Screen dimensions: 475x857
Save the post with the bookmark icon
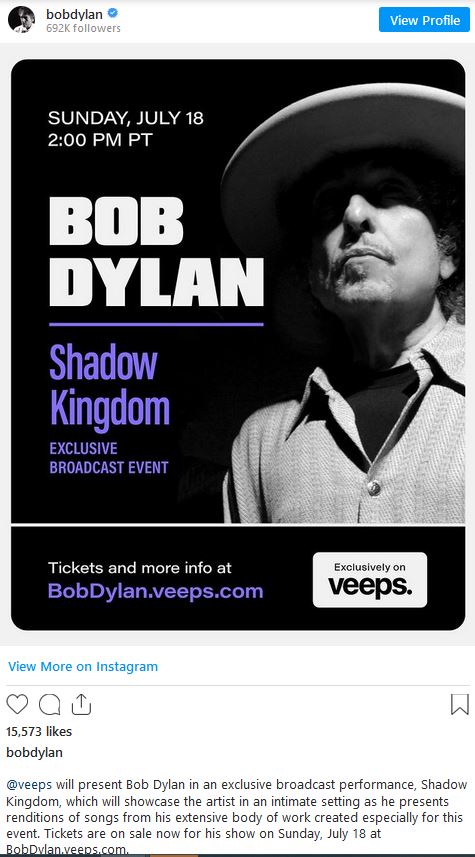pyautogui.click(x=460, y=704)
